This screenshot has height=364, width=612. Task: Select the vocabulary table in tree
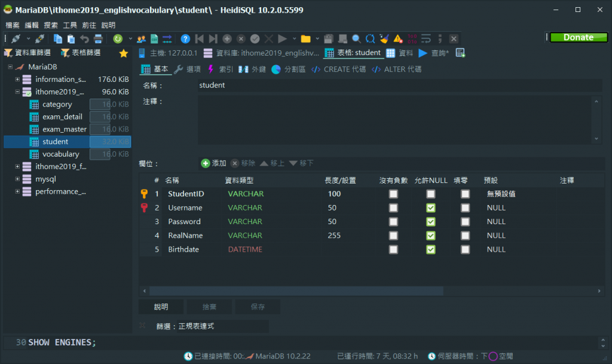(x=60, y=154)
